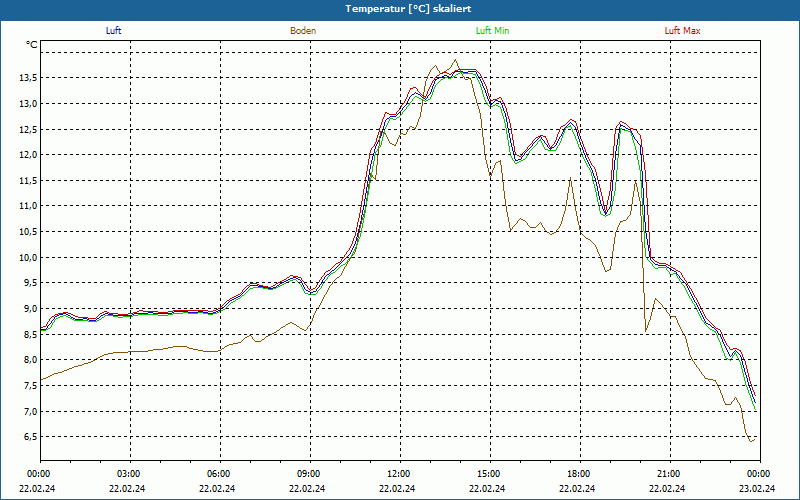800x500 pixels.
Task: Click the chart title 'Temperatur [°C] skaliert'
Action: coord(408,9)
